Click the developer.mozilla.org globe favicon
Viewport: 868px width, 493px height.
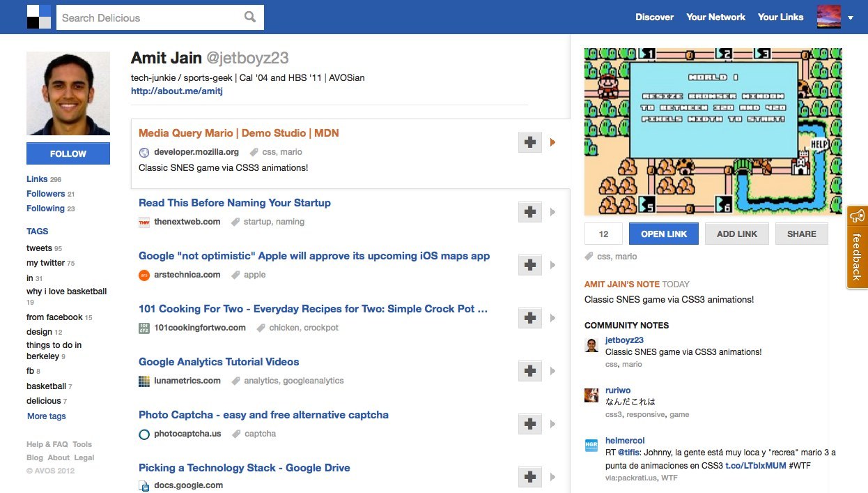144,153
